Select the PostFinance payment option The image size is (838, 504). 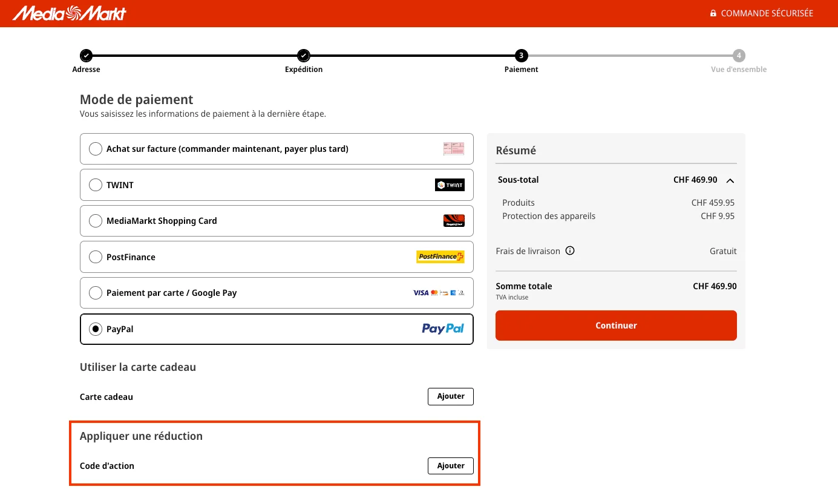tap(95, 257)
